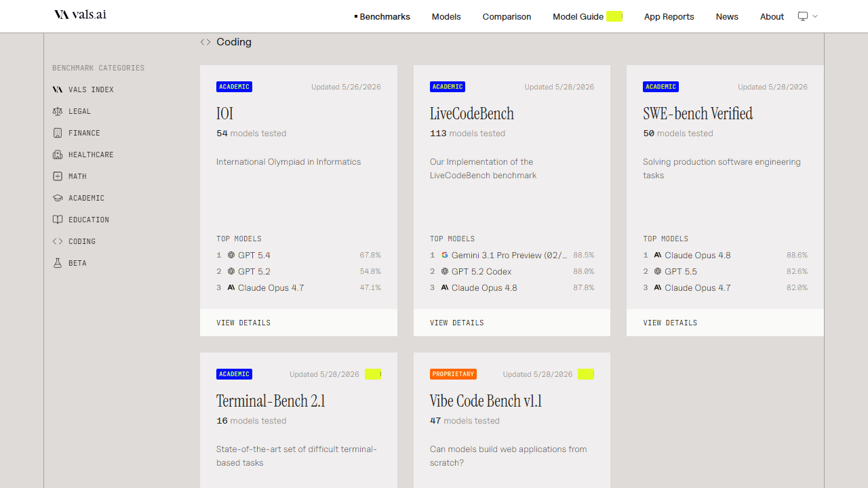This screenshot has height=488, width=868.
Task: View details of the IOI benchmark
Action: pos(298,323)
